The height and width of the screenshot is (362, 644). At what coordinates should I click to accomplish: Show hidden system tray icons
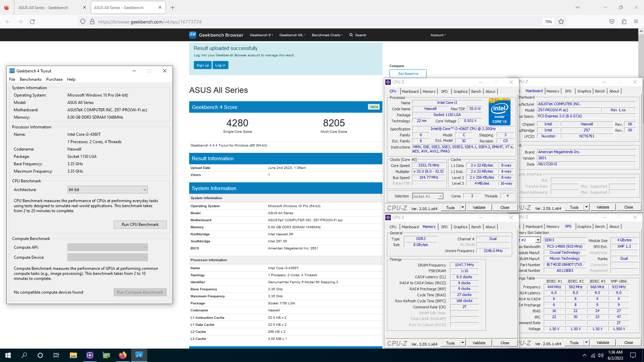pyautogui.click(x=584, y=355)
